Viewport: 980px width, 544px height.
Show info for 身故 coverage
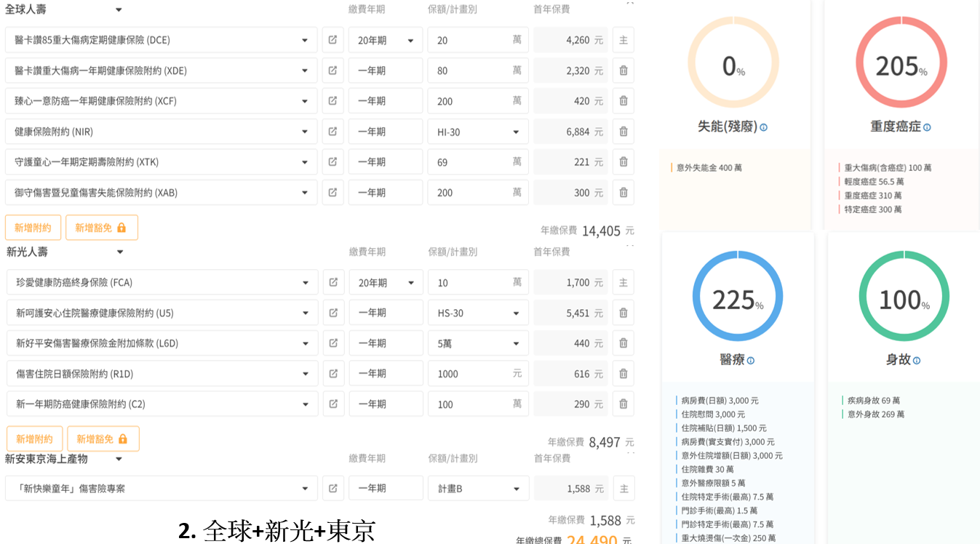pyautogui.click(x=917, y=361)
